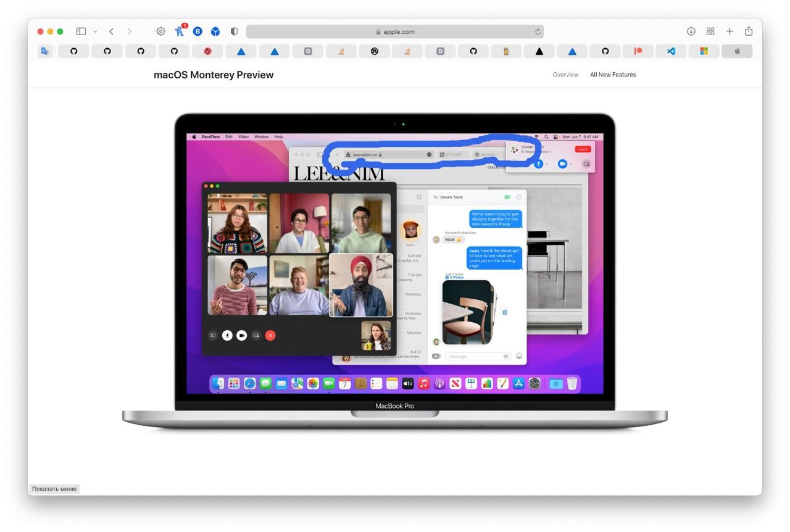Select the active Apple logo tab
This screenshot has width=790, height=532.
[737, 51]
